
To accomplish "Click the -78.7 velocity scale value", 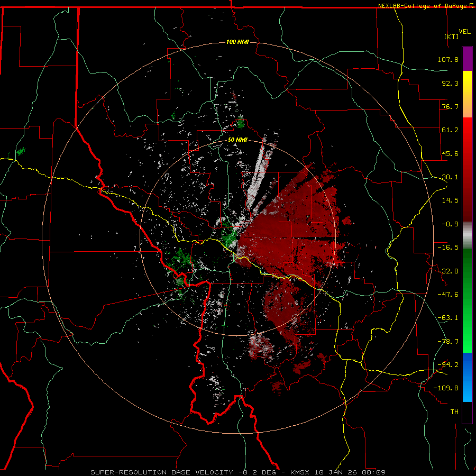I will click(448, 342).
